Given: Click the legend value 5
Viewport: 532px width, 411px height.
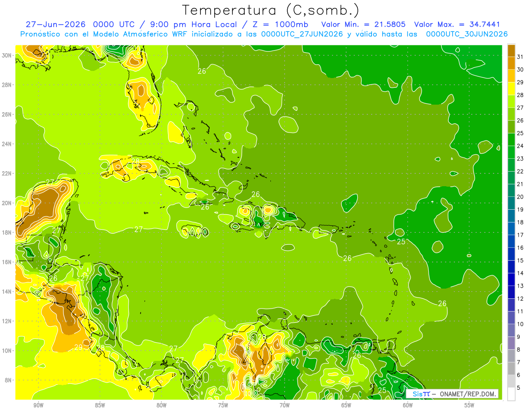Looking at the screenshot, I should pyautogui.click(x=519, y=388).
